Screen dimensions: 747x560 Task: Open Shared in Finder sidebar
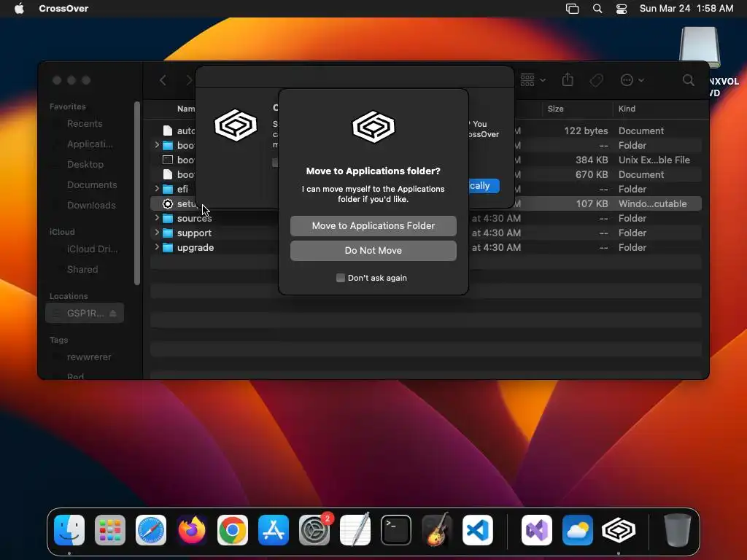click(x=82, y=270)
